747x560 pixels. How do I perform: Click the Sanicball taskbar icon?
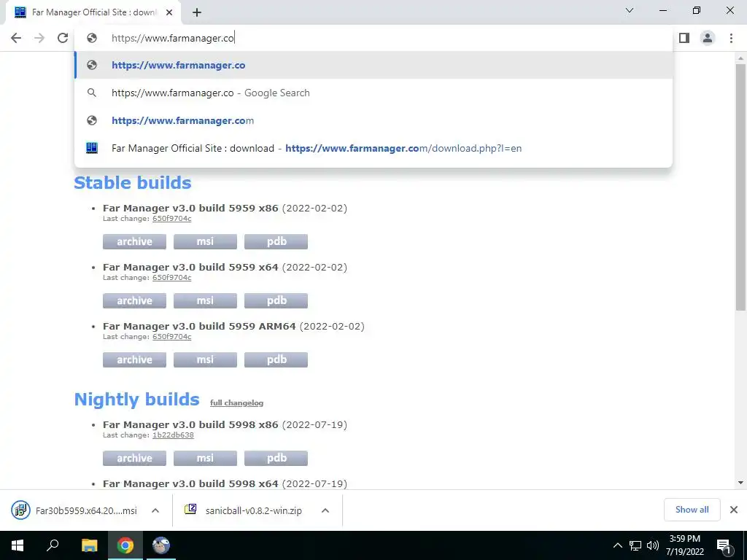tap(161, 545)
